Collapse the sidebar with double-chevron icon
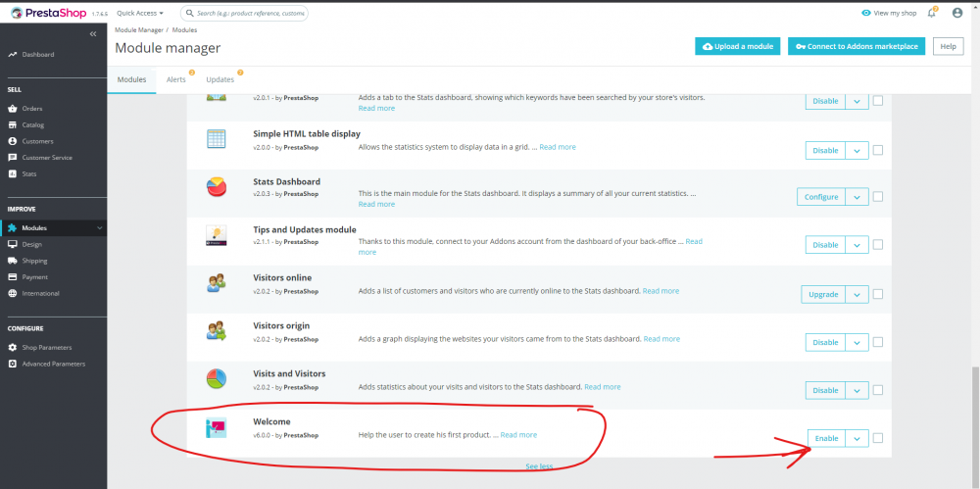 (x=93, y=33)
